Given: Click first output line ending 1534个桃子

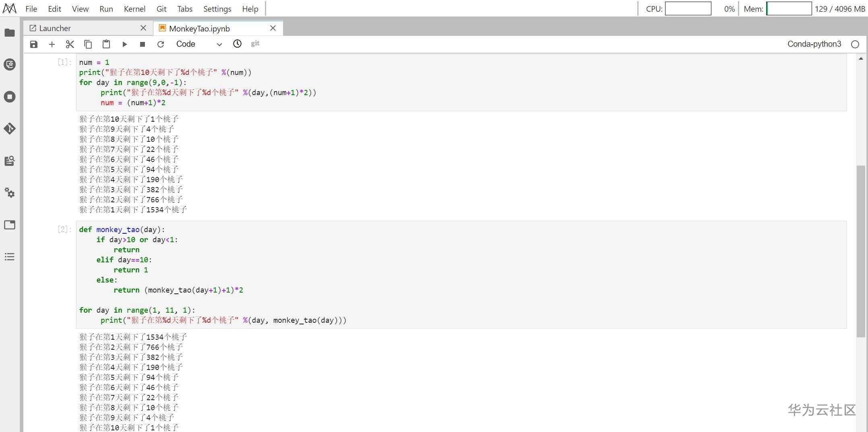Looking at the screenshot, I should coord(133,210).
